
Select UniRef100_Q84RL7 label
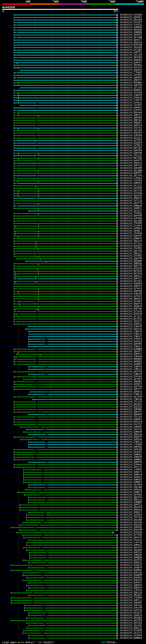point(131,231)
